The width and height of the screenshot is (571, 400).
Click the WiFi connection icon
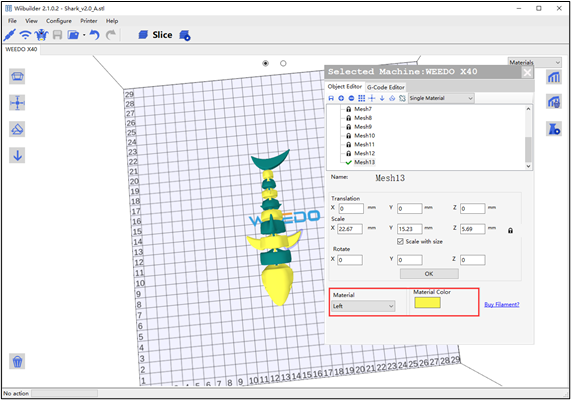(x=25, y=35)
